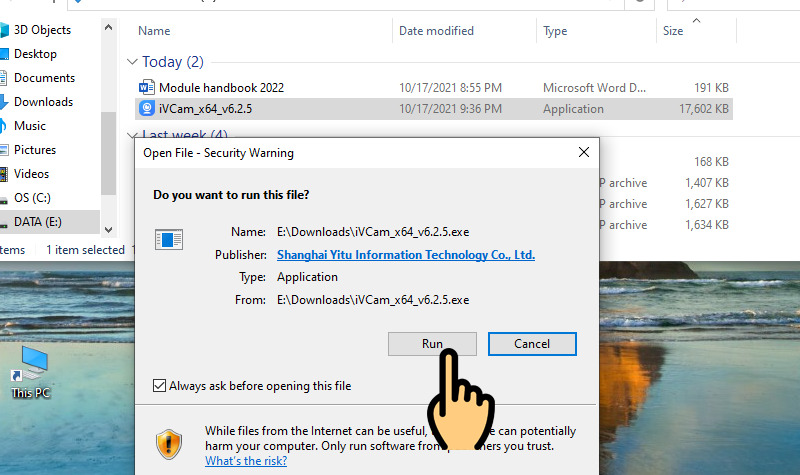Screen dimensions: 800x475
Task: Open the Shanghai Yitu Information Technology publisher link
Action: [405, 255]
